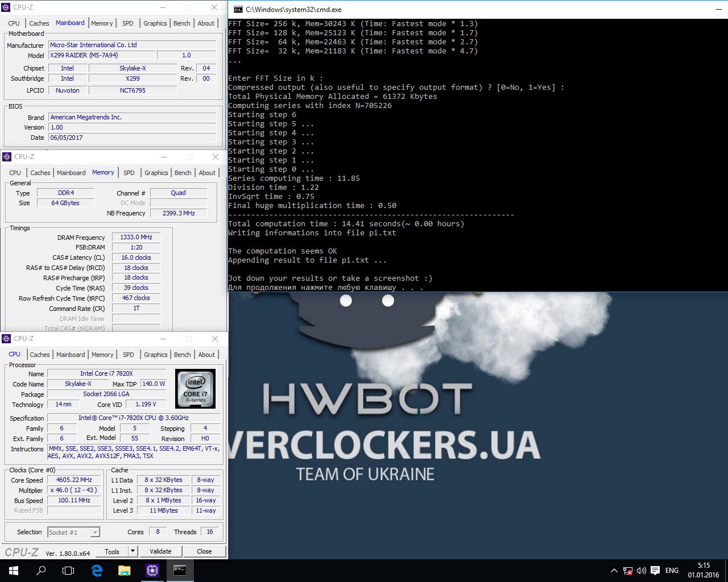Open Task View on taskbar
The image size is (728, 582).
click(x=68, y=571)
